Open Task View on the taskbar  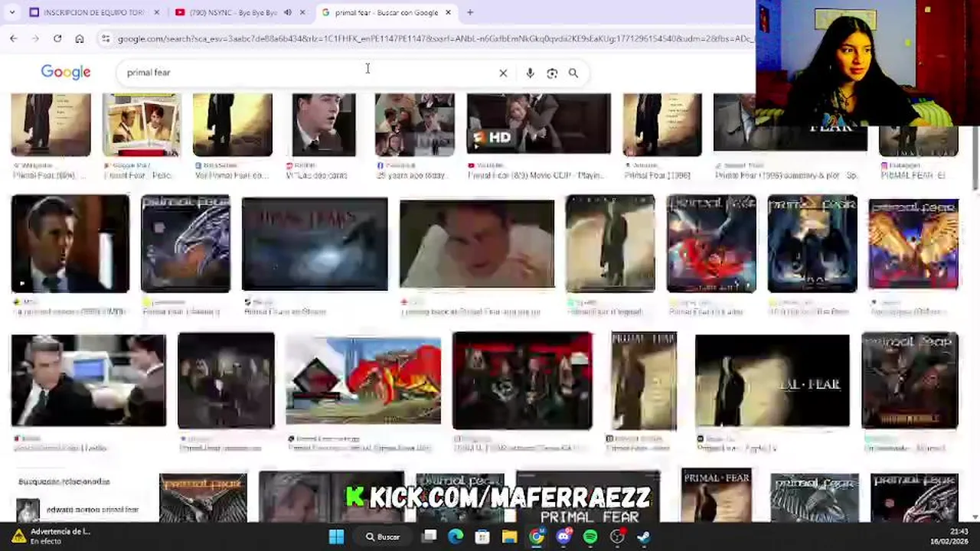pos(430,536)
